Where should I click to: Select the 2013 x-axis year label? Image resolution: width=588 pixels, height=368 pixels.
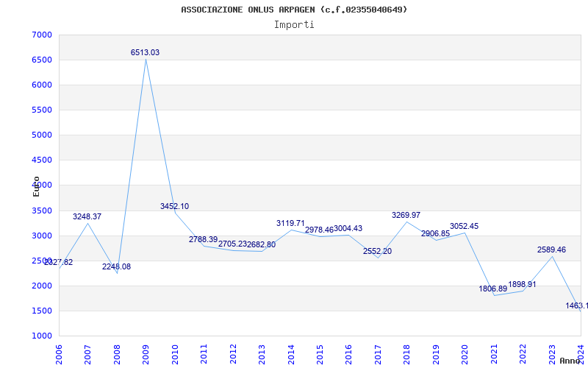pyautogui.click(x=262, y=354)
